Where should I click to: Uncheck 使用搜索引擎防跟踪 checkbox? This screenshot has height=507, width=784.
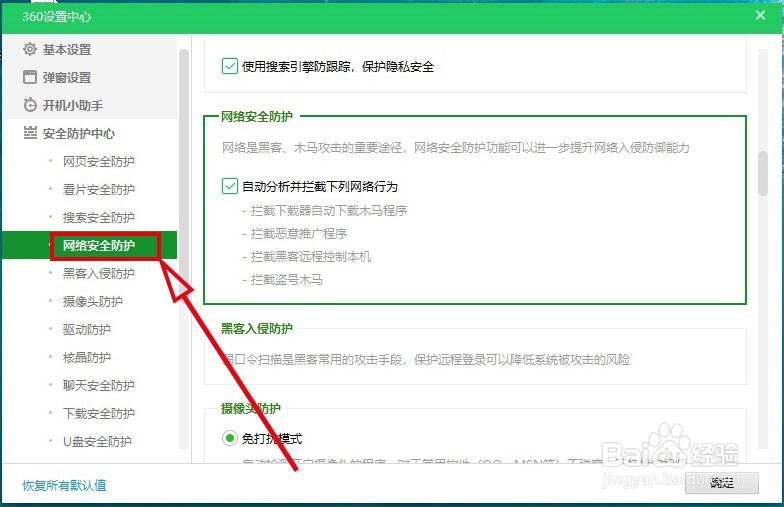pos(230,66)
